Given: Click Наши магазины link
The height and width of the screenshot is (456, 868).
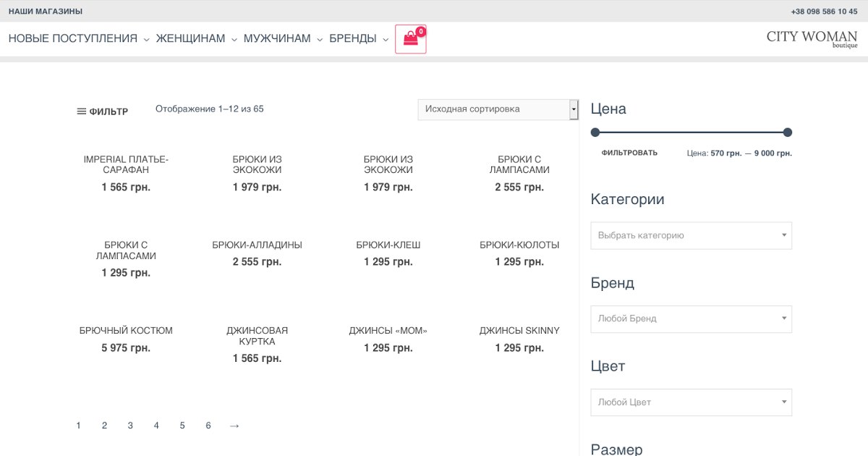Looking at the screenshot, I should 46,12.
